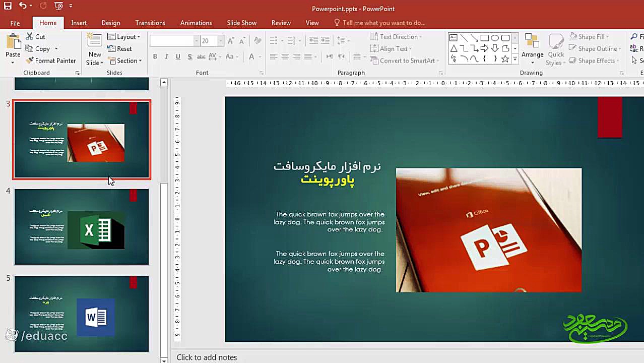Click Copy in Clipboard group
Image resolution: width=644 pixels, height=363 pixels.
point(38,49)
